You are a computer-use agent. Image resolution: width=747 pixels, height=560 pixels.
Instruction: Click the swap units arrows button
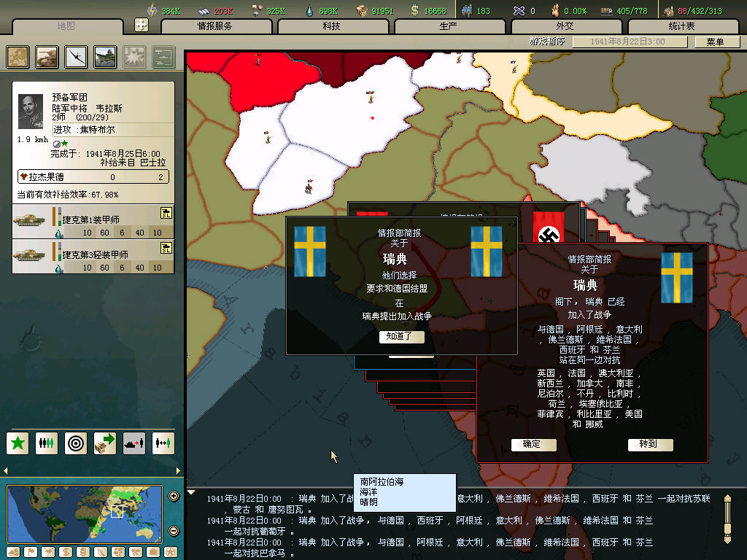click(x=163, y=443)
